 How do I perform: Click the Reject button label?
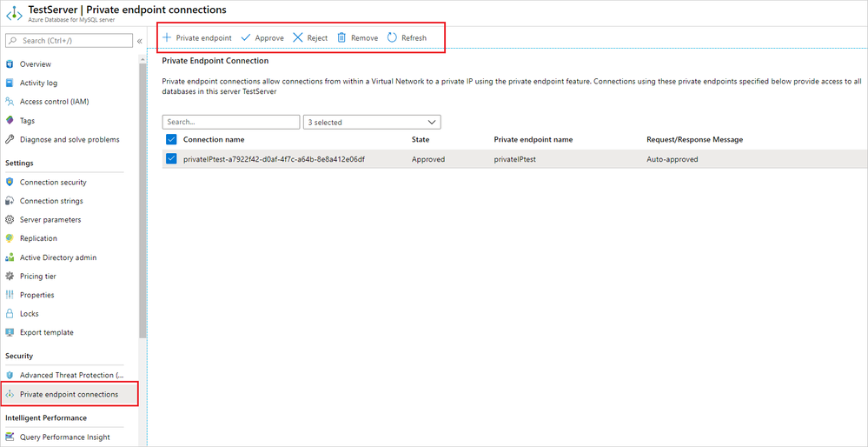tap(317, 38)
